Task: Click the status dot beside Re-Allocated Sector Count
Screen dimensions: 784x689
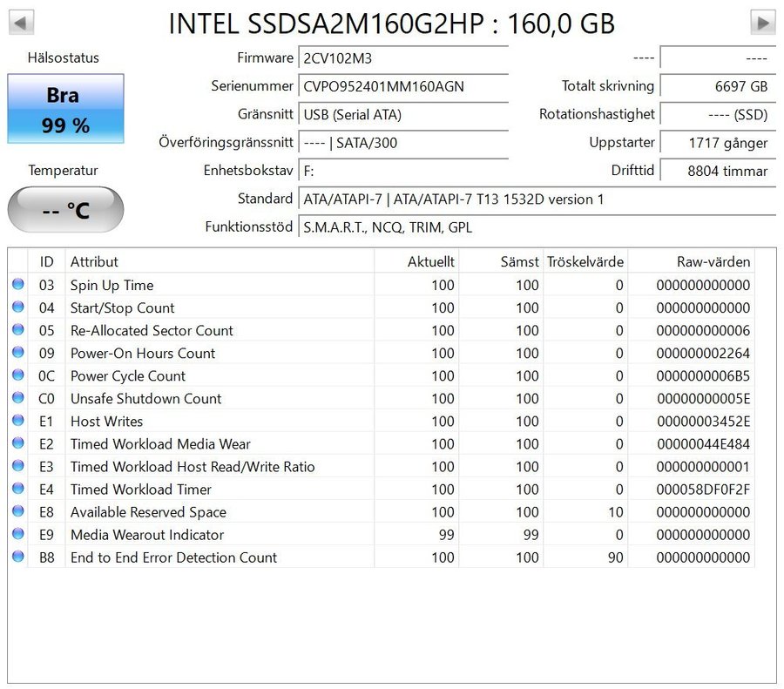Action: click(x=17, y=330)
